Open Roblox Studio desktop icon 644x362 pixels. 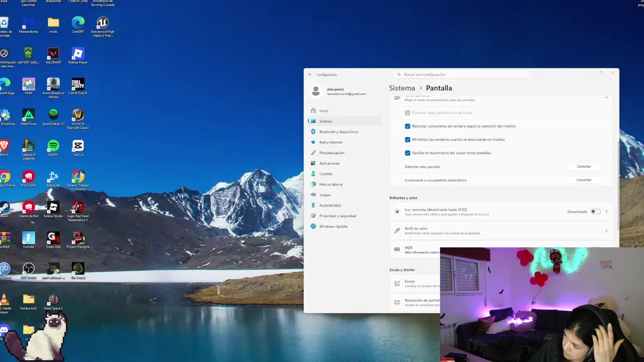click(53, 209)
